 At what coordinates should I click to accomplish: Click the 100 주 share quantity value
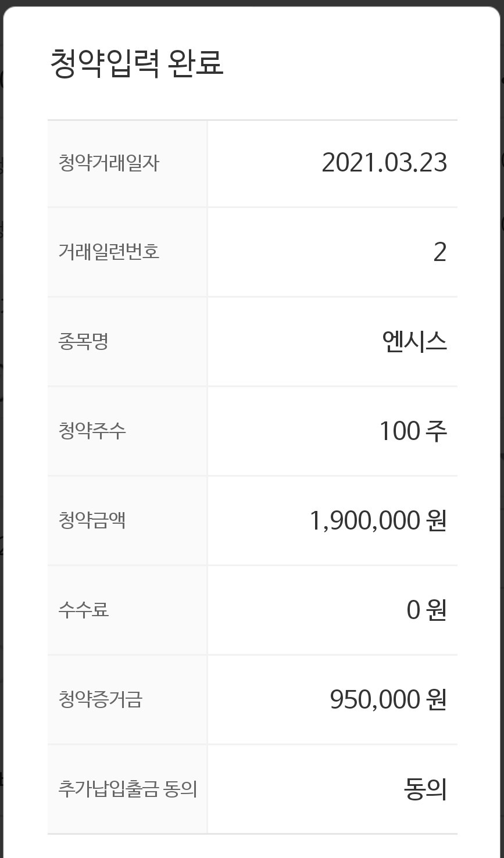point(413,431)
